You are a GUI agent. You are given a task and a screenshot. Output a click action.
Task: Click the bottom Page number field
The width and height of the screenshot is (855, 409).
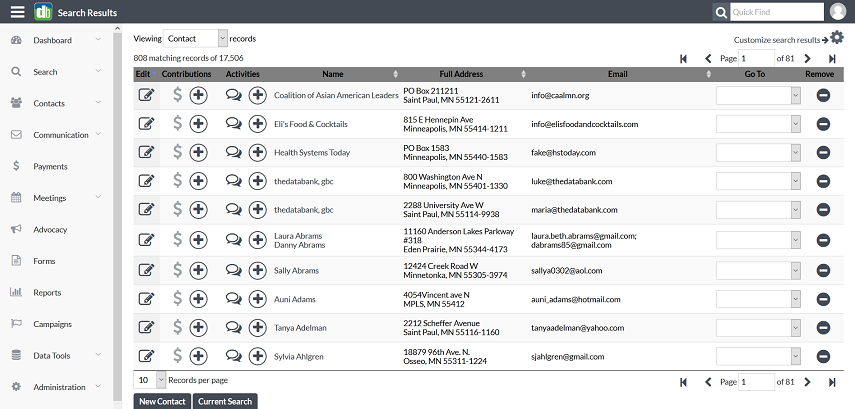pos(756,382)
